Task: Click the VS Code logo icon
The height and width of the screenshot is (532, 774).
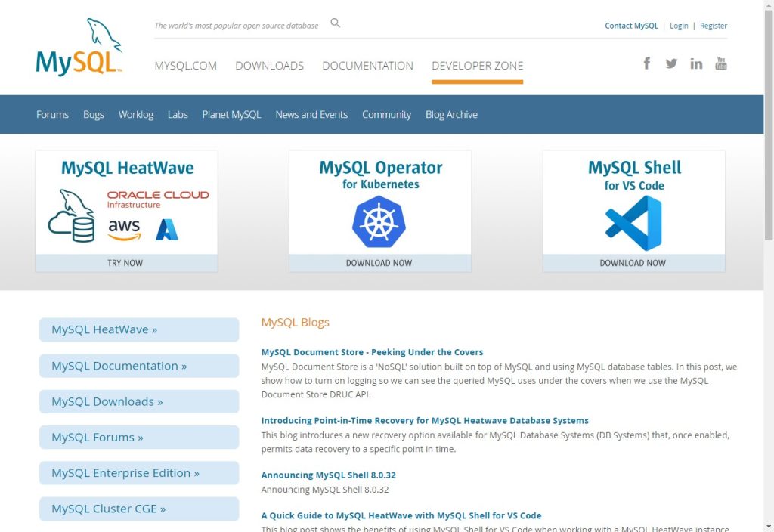Action: pos(633,223)
